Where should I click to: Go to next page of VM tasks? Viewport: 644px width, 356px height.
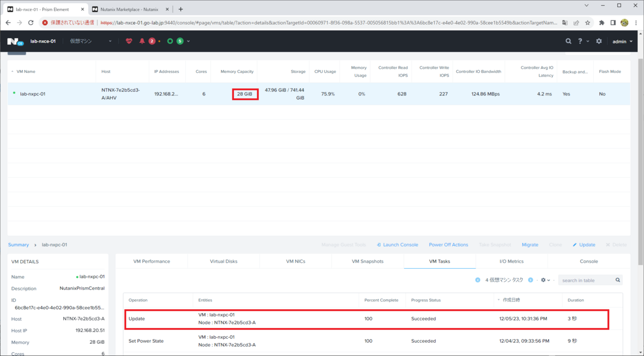pos(530,280)
